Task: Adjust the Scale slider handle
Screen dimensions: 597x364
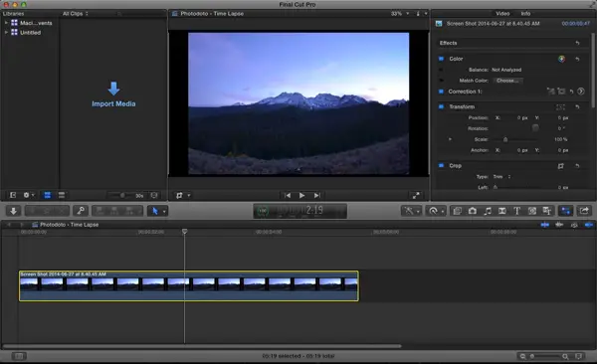Action: (x=505, y=140)
